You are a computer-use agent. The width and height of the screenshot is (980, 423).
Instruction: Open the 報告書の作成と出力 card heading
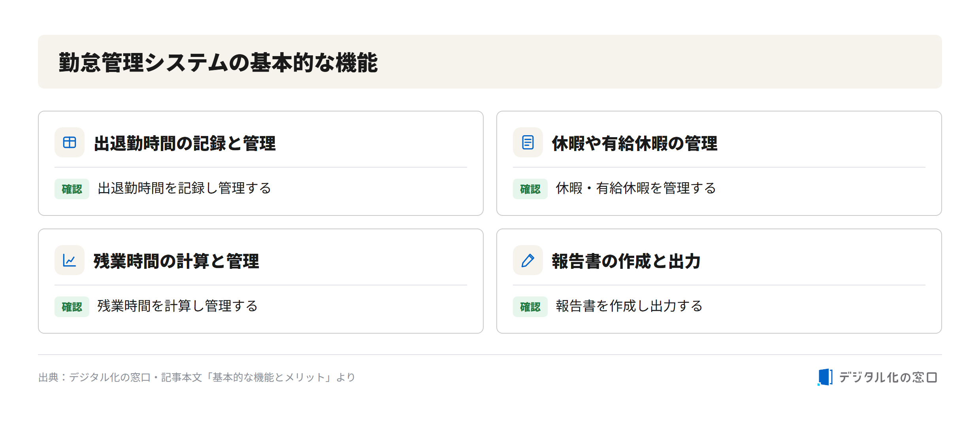coord(626,261)
